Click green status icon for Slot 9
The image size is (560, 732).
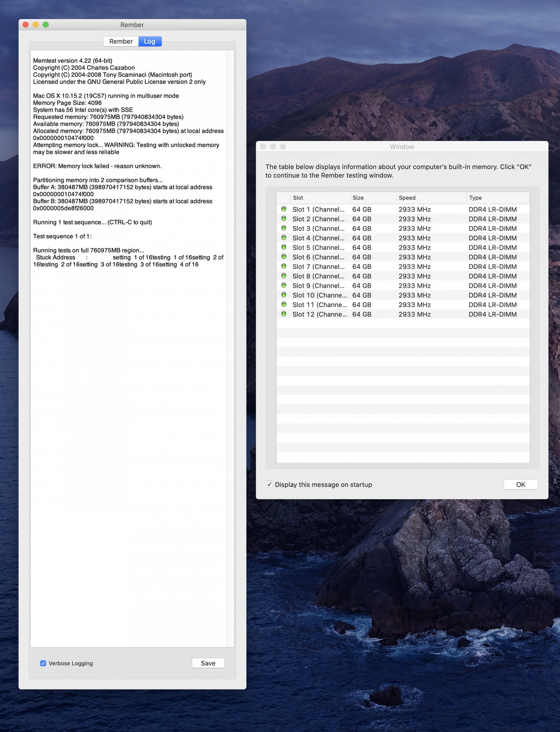[284, 285]
